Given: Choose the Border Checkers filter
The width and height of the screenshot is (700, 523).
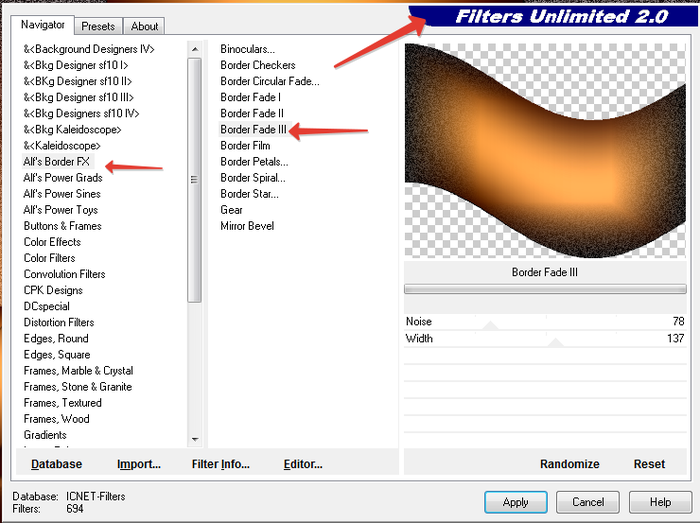Looking at the screenshot, I should 258,65.
